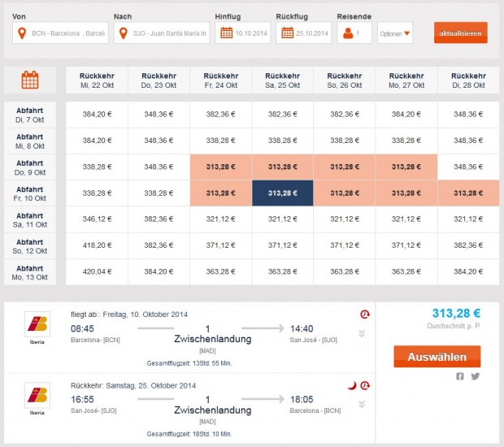
Task: Expand the outbound flight details chevron
Action: click(362, 333)
